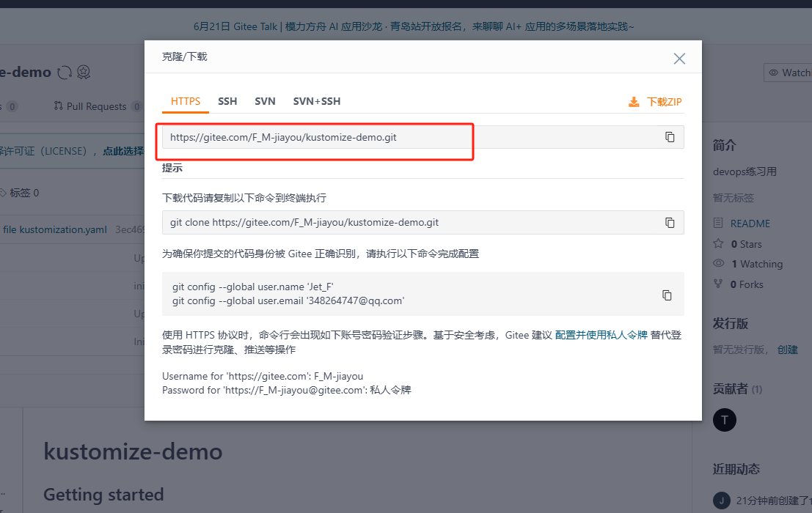Image resolution: width=812 pixels, height=513 pixels.
Task: Click the download ZIP icon
Action: (x=633, y=102)
